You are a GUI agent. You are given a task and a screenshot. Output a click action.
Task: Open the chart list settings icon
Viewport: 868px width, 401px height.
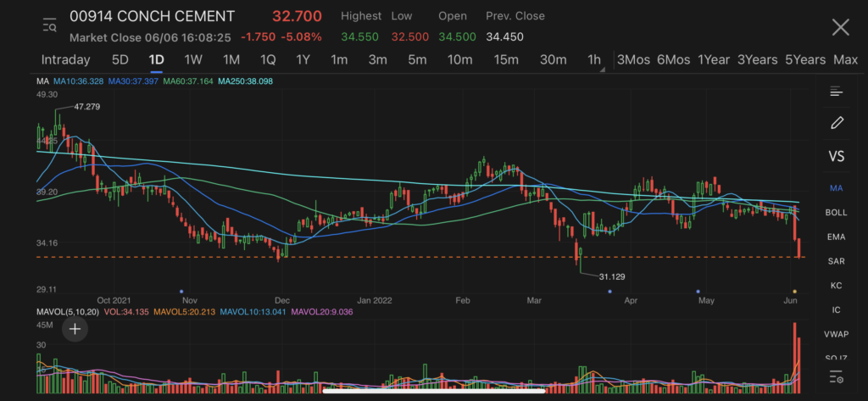(x=837, y=92)
